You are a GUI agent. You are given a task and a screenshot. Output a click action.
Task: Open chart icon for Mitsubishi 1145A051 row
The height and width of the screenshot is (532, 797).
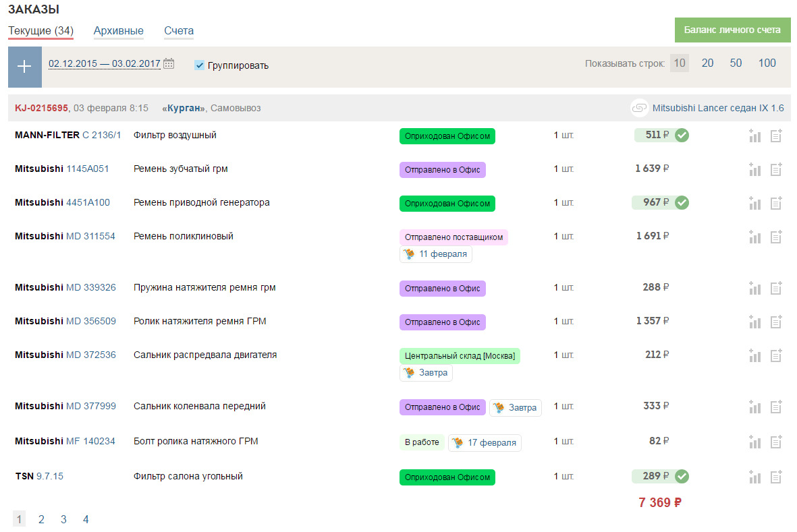click(x=754, y=170)
